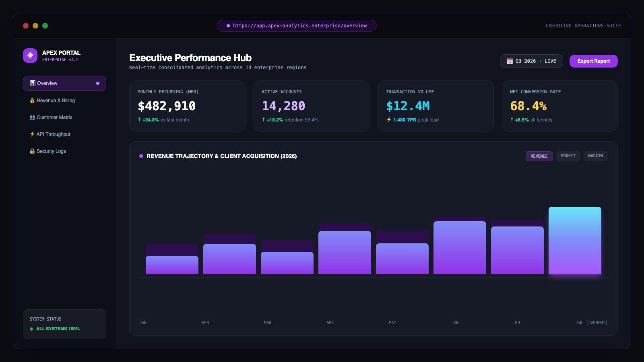
Task: Click the March revenue bar
Action: (287, 263)
